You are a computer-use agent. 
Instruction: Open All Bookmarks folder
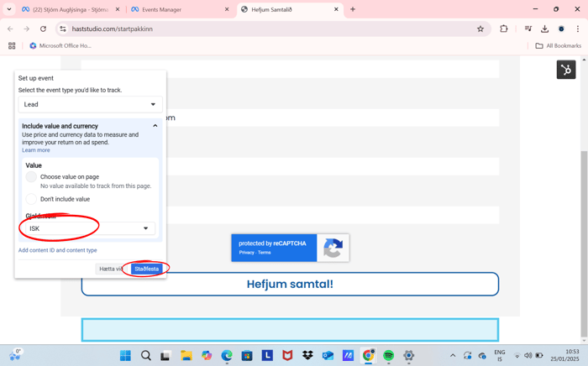tap(558, 45)
